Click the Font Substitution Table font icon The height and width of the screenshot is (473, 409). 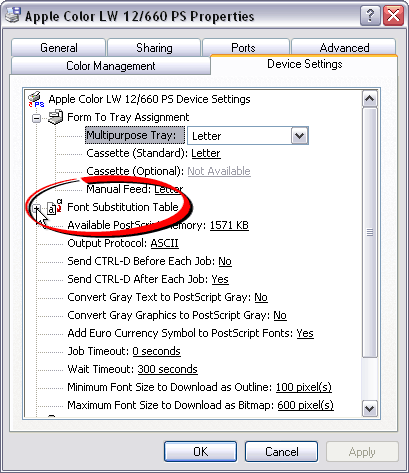(x=55, y=207)
